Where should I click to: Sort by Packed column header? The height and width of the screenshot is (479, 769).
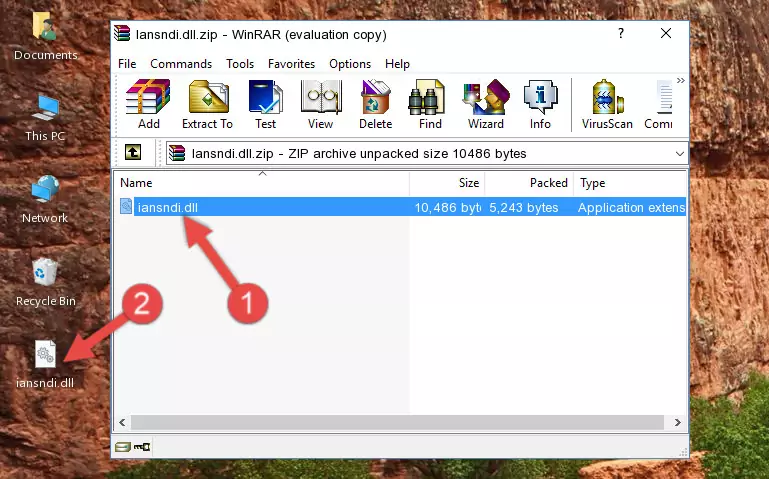[529, 183]
